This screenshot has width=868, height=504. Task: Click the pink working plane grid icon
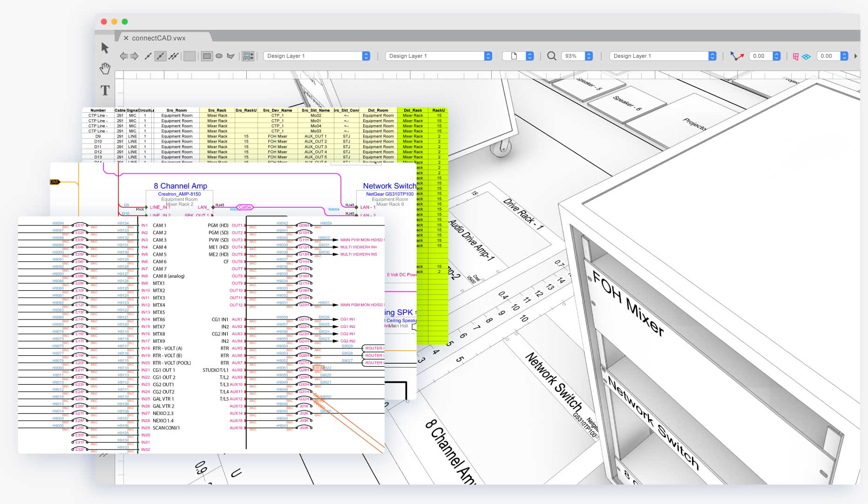[x=795, y=56]
